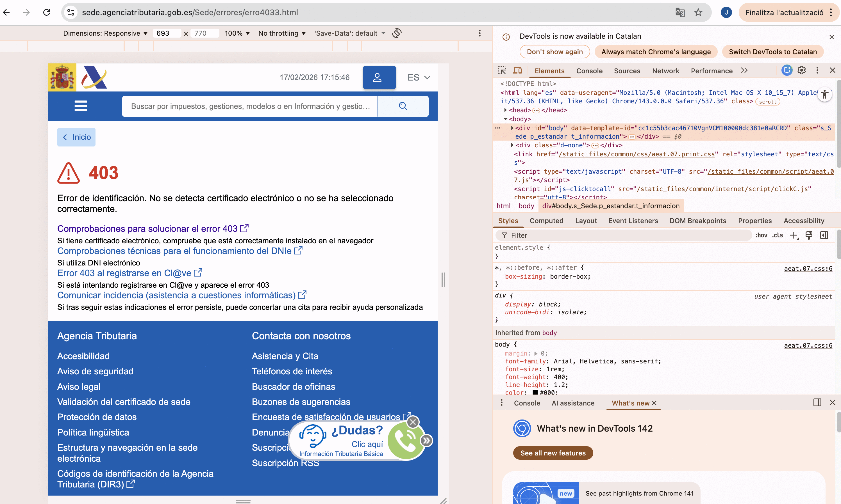The height and width of the screenshot is (504, 841).
Task: Open the Dimensions Responsive dropdown
Action: tap(105, 33)
